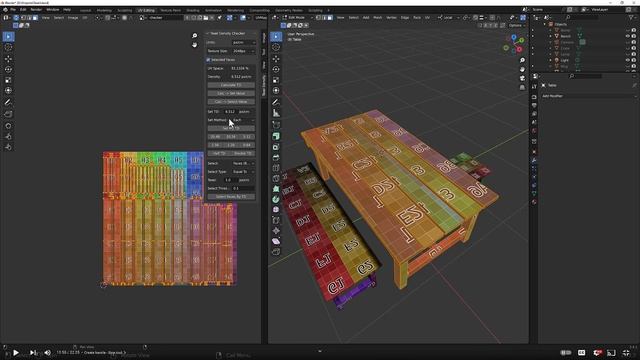Click the UV editor zoom magnifier icon
640x360 pixels.
(x=195, y=36)
